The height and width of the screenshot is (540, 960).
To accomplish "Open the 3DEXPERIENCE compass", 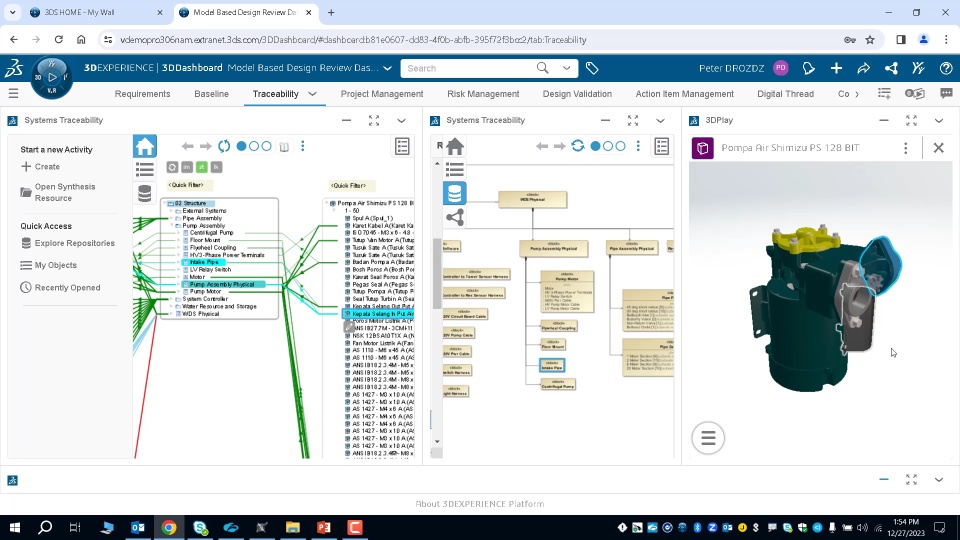I will [x=52, y=77].
